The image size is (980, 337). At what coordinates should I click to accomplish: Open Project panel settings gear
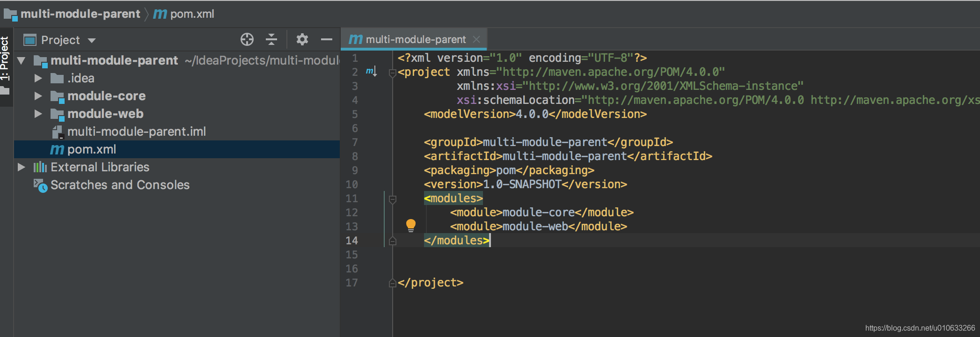pos(302,39)
